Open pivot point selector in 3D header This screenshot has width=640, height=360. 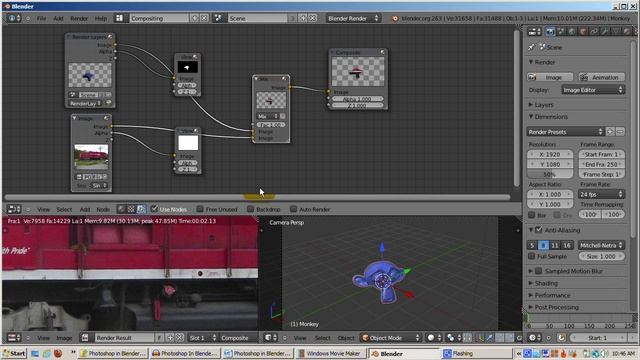pos(453,338)
